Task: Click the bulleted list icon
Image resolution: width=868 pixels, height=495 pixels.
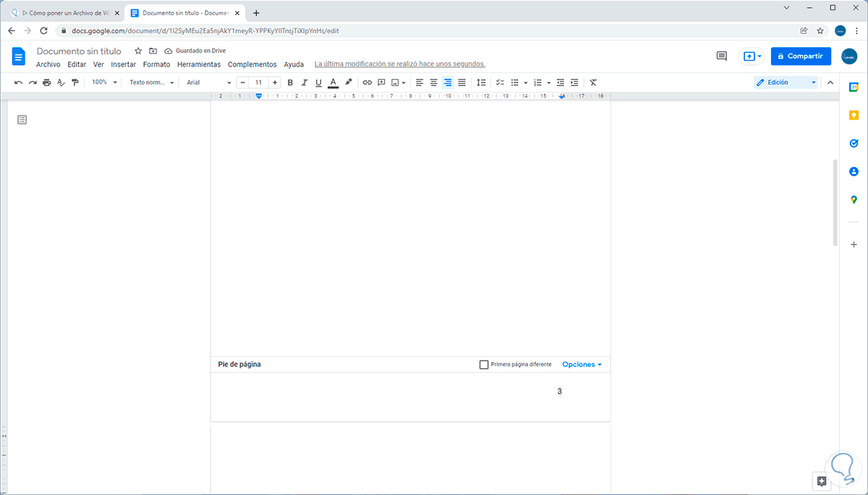Action: tap(515, 82)
